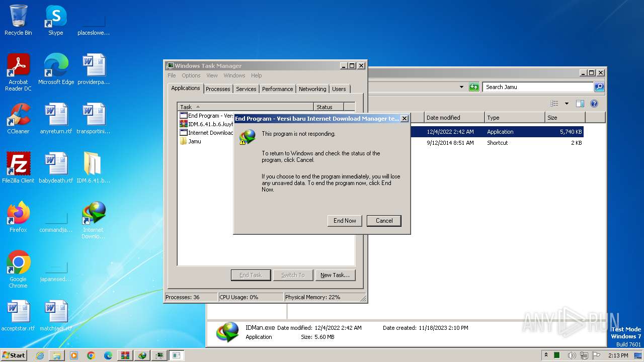Image resolution: width=644 pixels, height=362 pixels.
Task: Sort tasks by the Task column header
Action: coord(246,107)
